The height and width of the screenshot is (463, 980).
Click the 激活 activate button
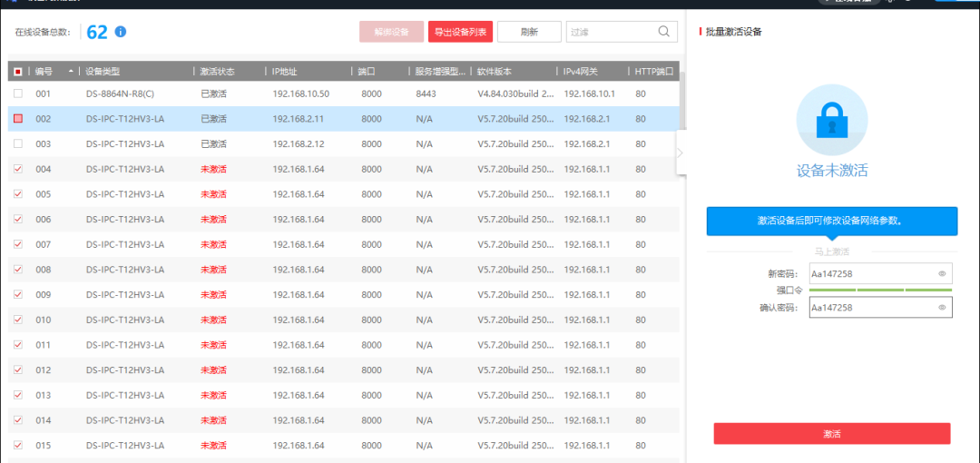(831, 434)
